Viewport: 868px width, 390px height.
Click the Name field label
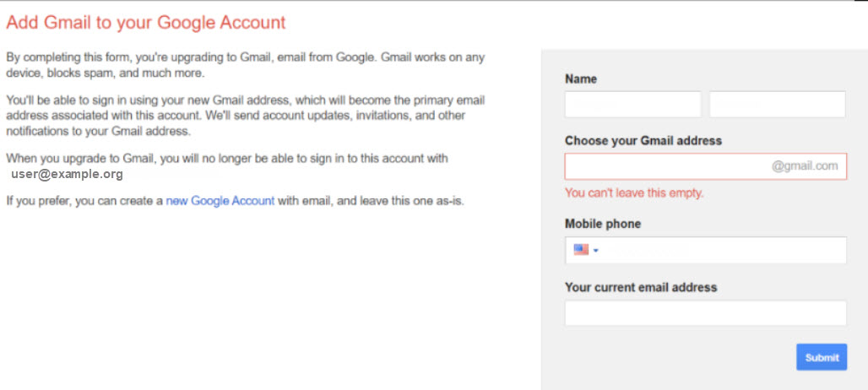tap(581, 79)
